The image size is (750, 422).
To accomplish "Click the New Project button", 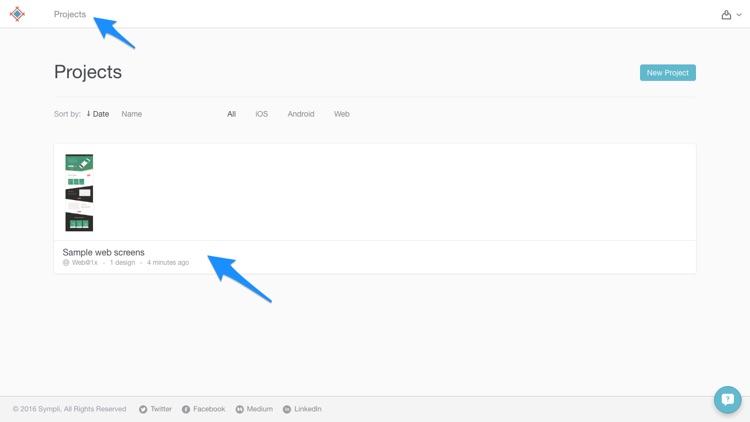I will (668, 73).
